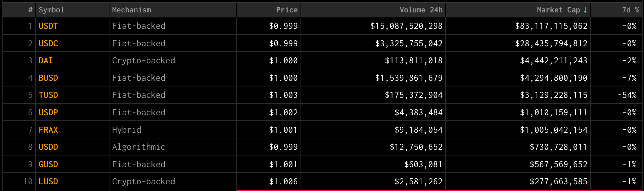Open the USDD symbol link
This screenshot has width=644, height=191.
pyautogui.click(x=48, y=147)
